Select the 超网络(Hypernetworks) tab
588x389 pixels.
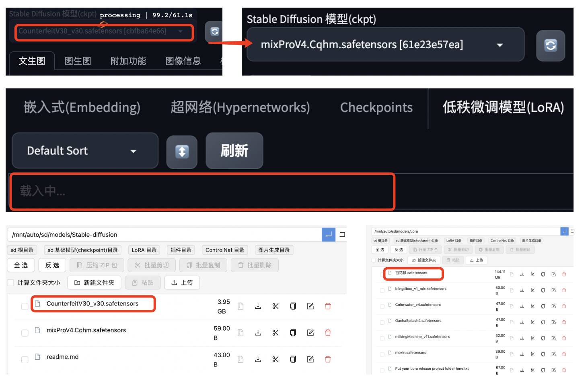pyautogui.click(x=240, y=107)
